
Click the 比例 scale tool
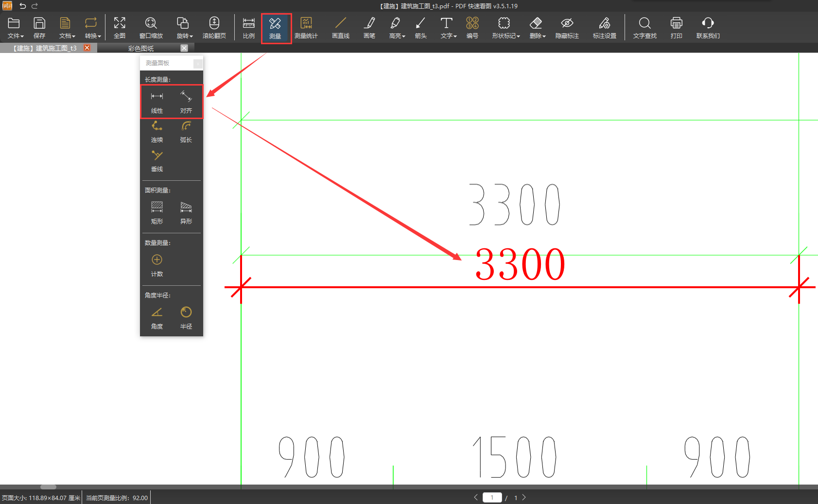point(249,28)
